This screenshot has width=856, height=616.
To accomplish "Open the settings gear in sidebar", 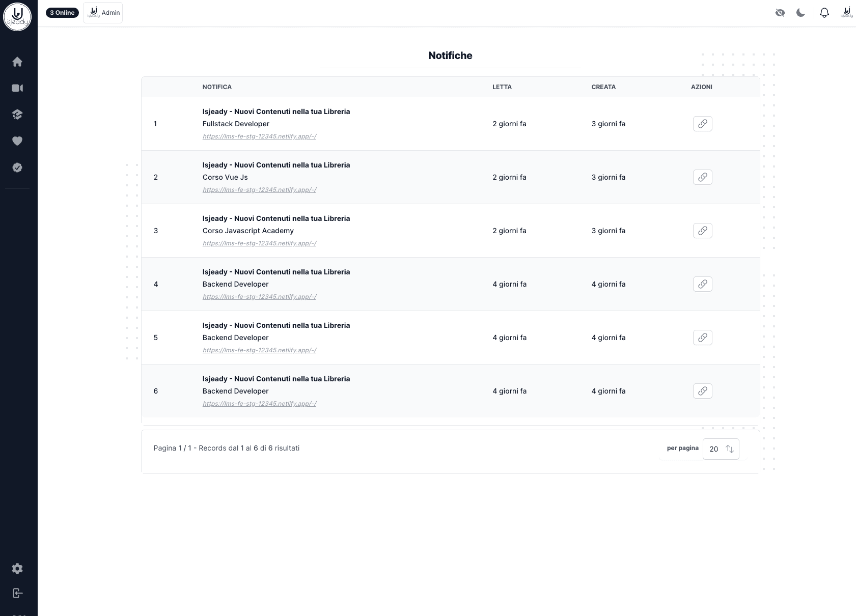I will pos(17,569).
